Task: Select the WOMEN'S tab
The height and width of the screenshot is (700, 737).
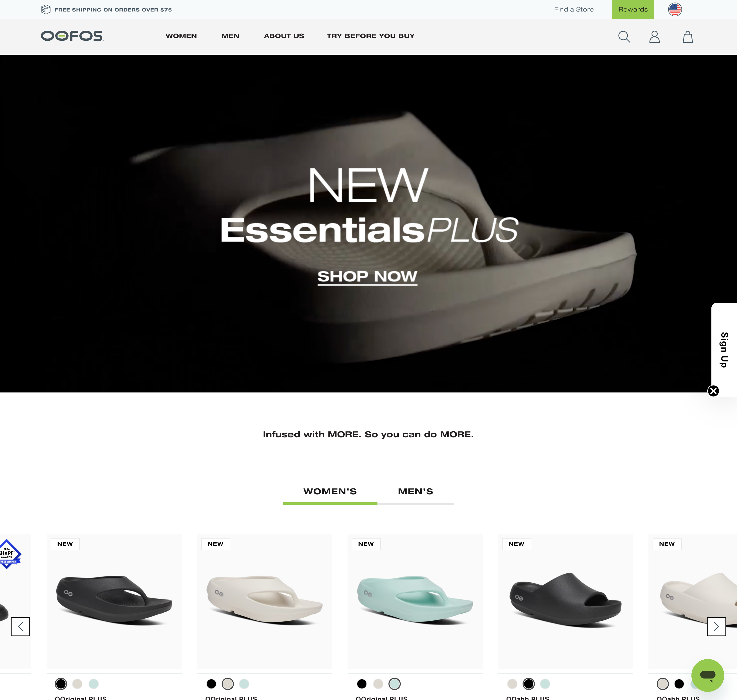Action: [330, 491]
